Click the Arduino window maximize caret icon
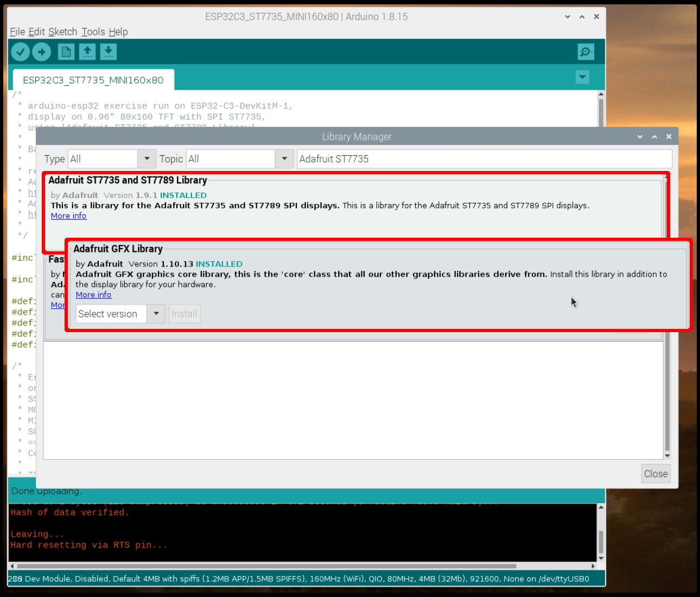The width and height of the screenshot is (700, 597). point(582,17)
